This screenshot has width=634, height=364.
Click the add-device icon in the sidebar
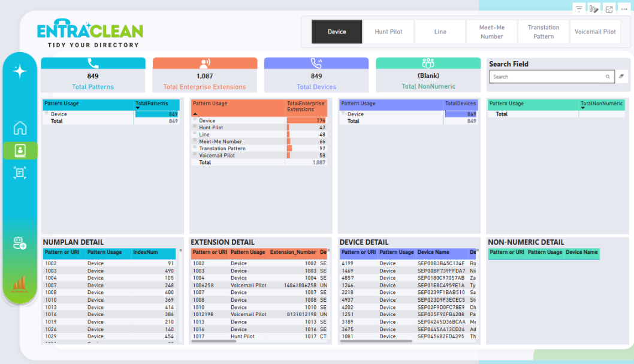tap(19, 243)
